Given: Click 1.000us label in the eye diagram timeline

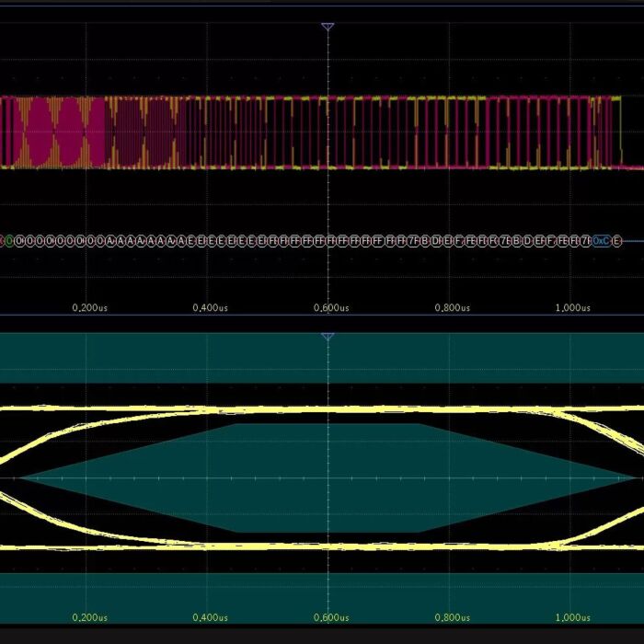Looking at the screenshot, I should click(x=573, y=617).
